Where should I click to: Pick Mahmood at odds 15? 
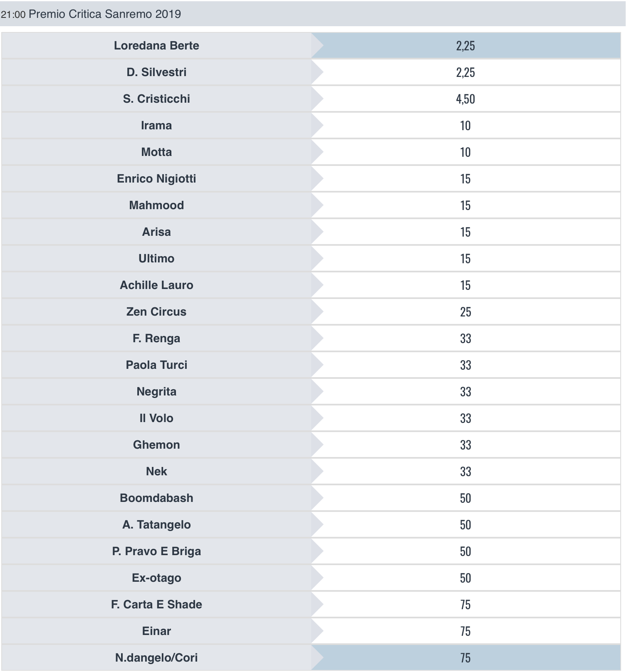tap(465, 205)
